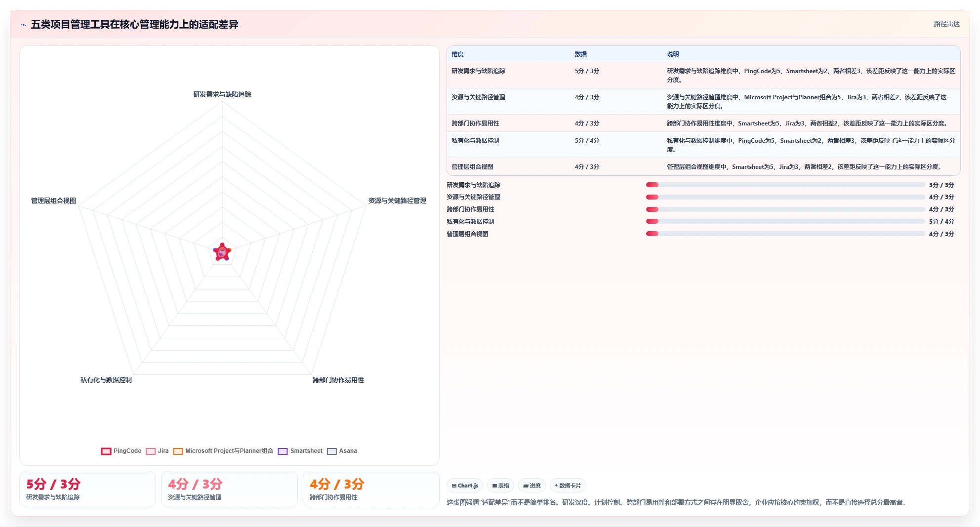
Task: Select table row 资源与关键路径管理
Action: click(x=703, y=101)
